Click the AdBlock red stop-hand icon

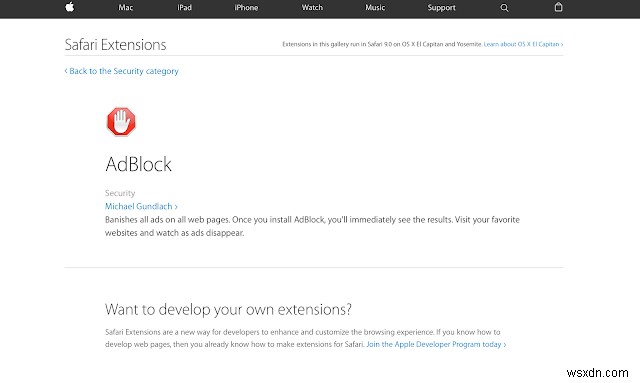tap(121, 122)
